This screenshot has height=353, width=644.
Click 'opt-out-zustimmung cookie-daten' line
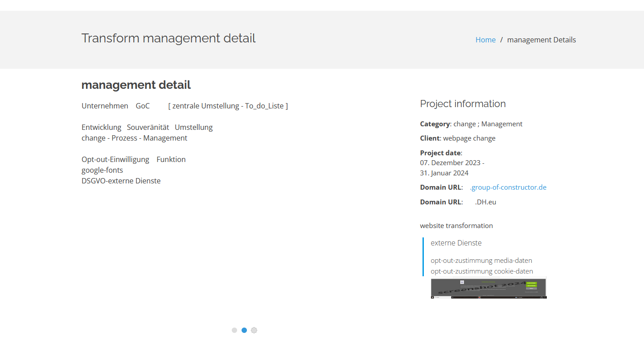pyautogui.click(x=481, y=271)
